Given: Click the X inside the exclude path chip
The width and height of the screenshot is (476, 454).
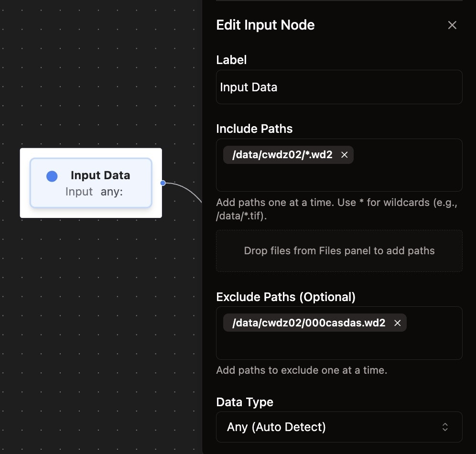Looking at the screenshot, I should coord(397,323).
